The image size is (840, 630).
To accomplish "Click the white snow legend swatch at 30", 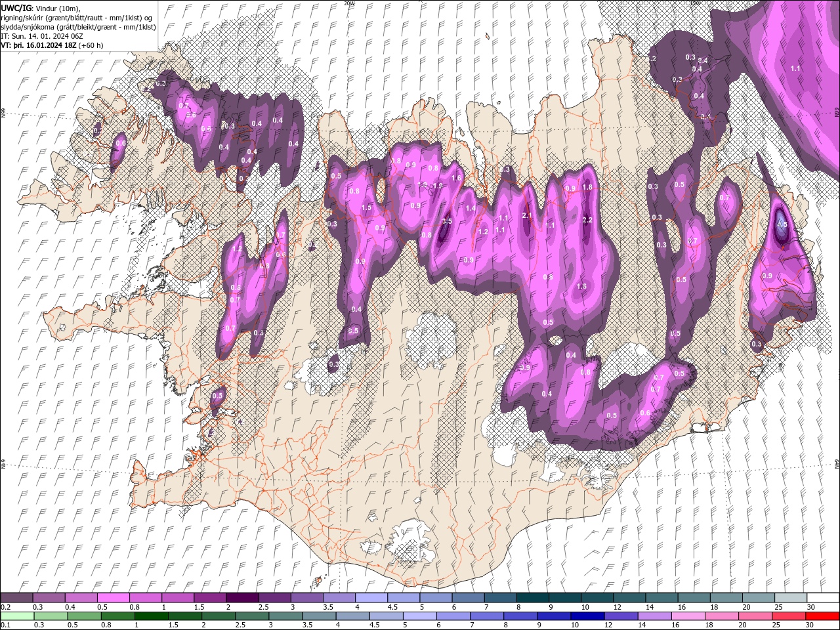I will tap(823, 598).
